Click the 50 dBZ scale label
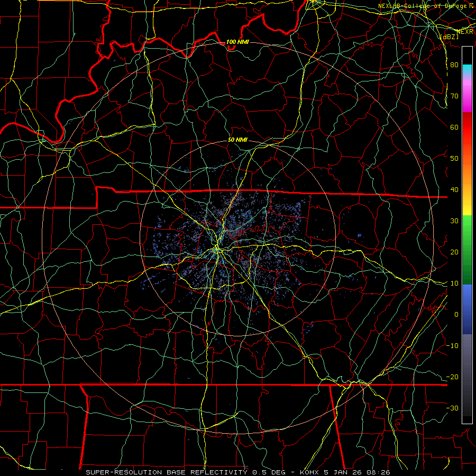Image resolution: width=476 pixels, height=476 pixels. coord(454,159)
